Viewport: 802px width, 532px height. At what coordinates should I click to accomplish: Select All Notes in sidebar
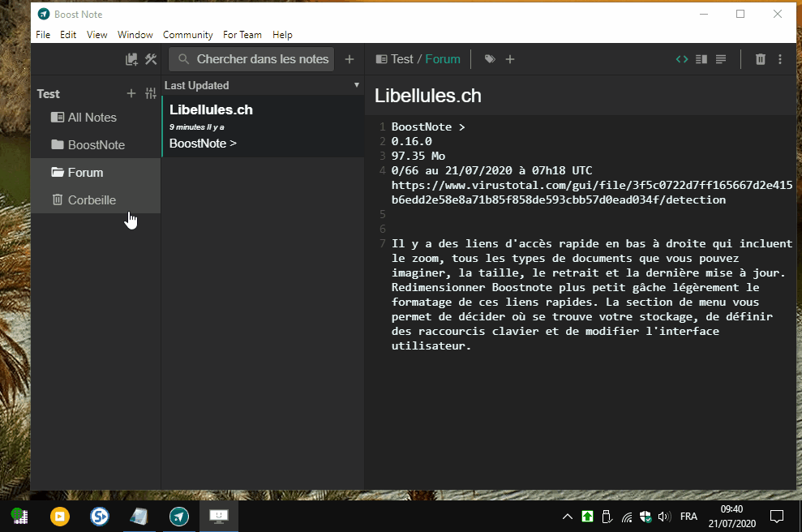[x=96, y=117]
